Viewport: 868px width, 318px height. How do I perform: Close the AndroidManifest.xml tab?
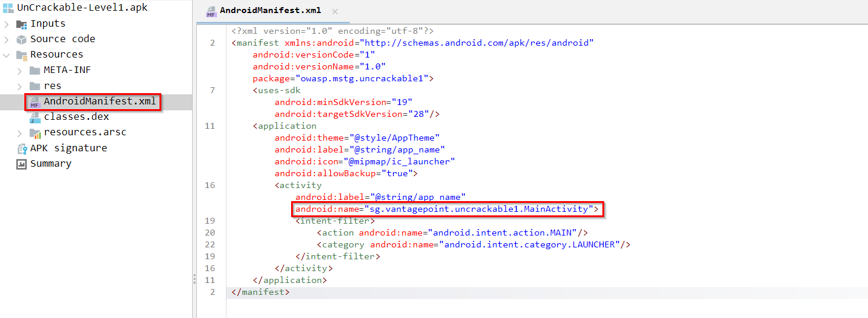tap(335, 11)
